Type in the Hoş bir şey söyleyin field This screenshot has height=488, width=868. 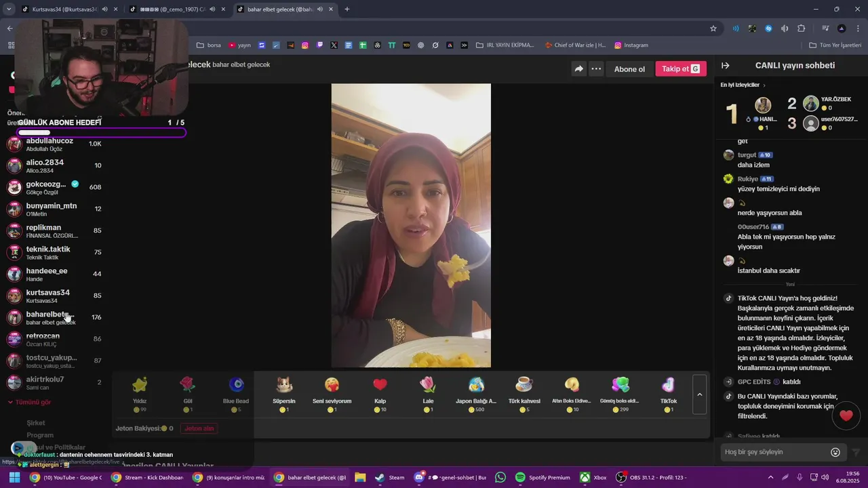tap(774, 452)
